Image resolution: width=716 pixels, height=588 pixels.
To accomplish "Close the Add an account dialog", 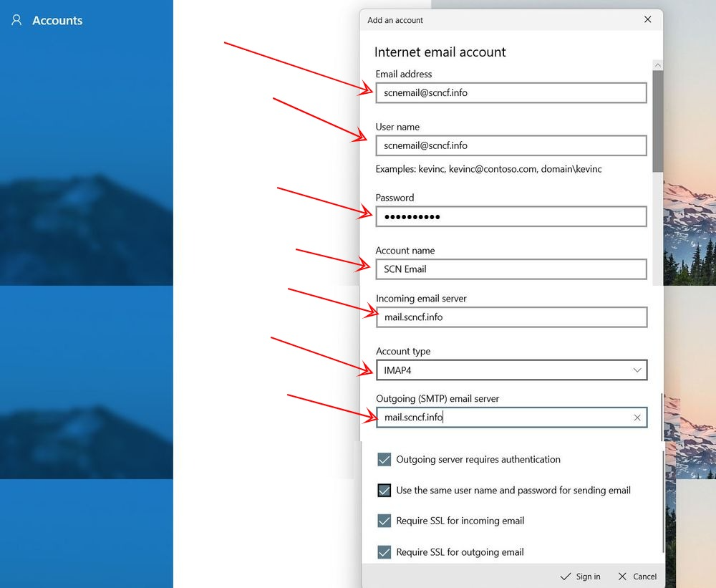I will coord(647,19).
